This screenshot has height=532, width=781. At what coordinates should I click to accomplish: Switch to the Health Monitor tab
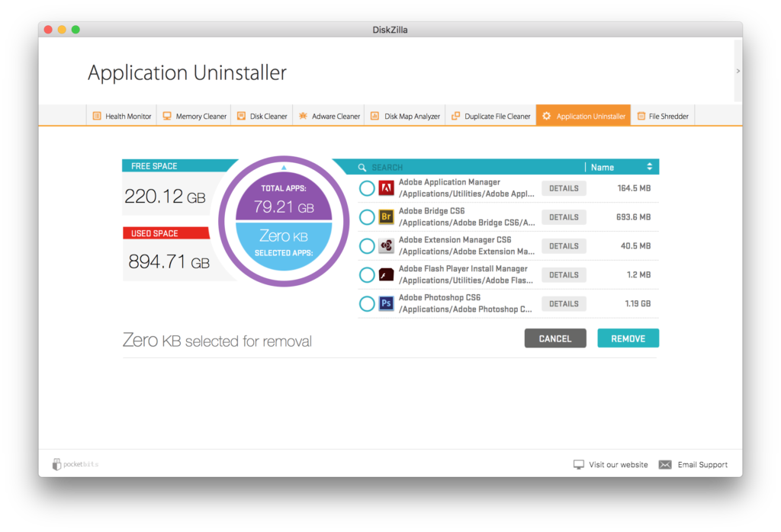coord(121,116)
